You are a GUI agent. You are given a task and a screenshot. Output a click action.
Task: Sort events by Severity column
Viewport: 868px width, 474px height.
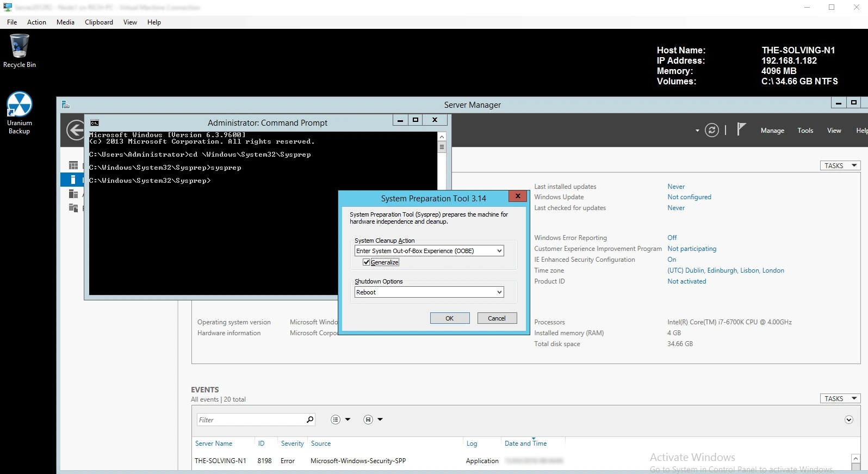click(x=292, y=444)
